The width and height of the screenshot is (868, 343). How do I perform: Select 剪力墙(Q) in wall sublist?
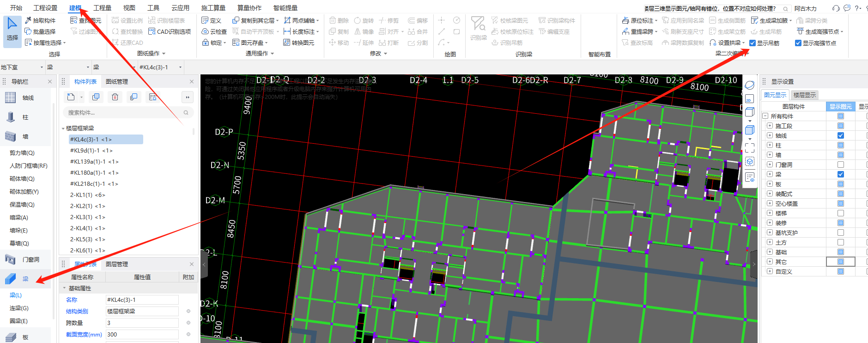pyautogui.click(x=22, y=153)
